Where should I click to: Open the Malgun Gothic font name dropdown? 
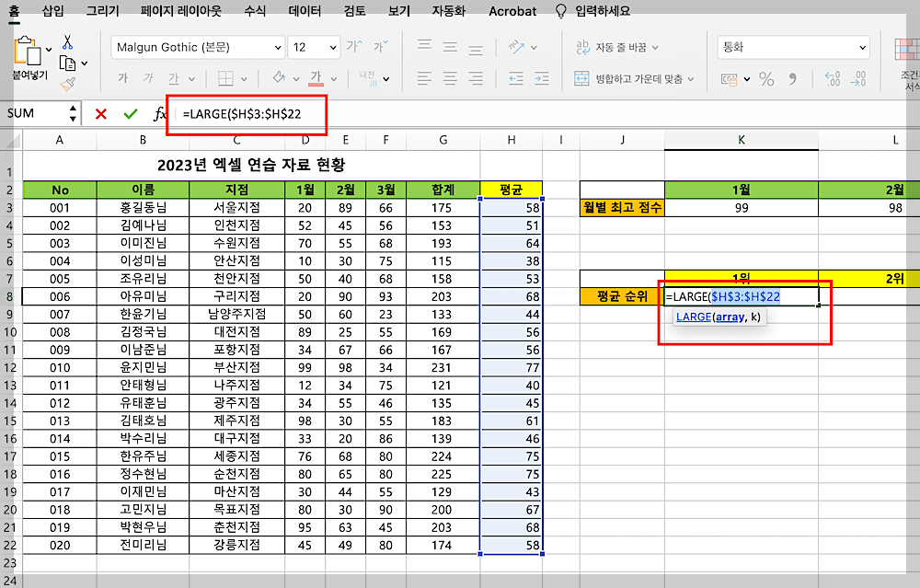(x=278, y=48)
